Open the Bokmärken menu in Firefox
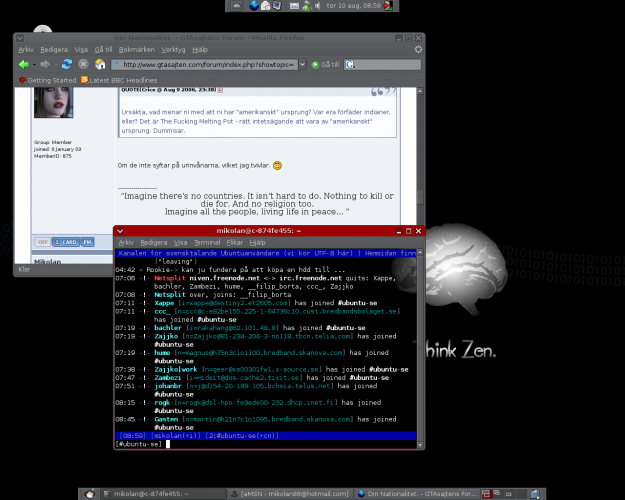The height and width of the screenshot is (500, 625). pyautogui.click(x=137, y=48)
